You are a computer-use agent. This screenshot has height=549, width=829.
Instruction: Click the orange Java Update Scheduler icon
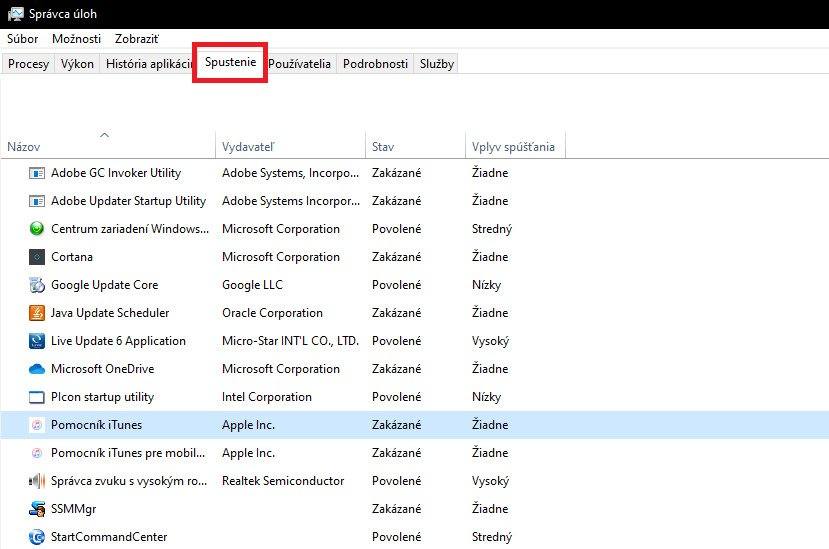pyautogui.click(x=36, y=313)
